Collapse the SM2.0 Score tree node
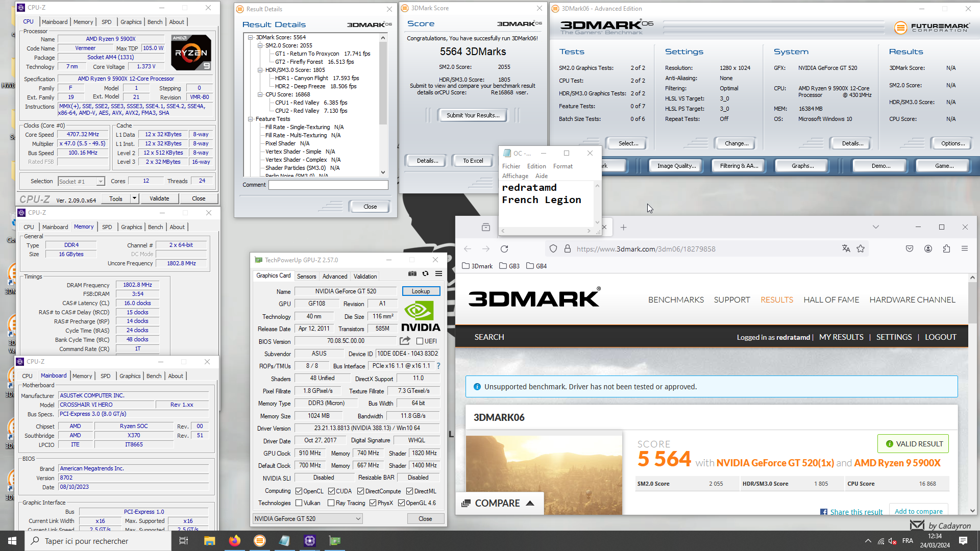 click(x=260, y=45)
